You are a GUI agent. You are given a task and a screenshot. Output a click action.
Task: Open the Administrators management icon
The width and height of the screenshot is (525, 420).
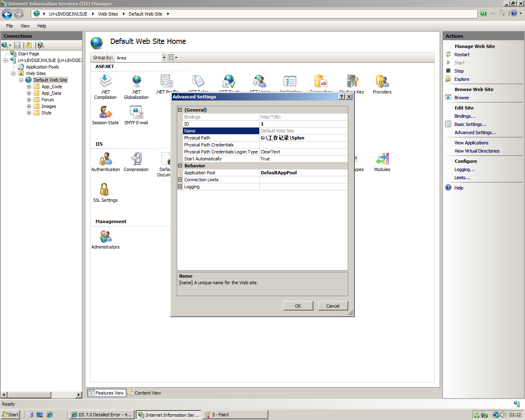point(105,236)
